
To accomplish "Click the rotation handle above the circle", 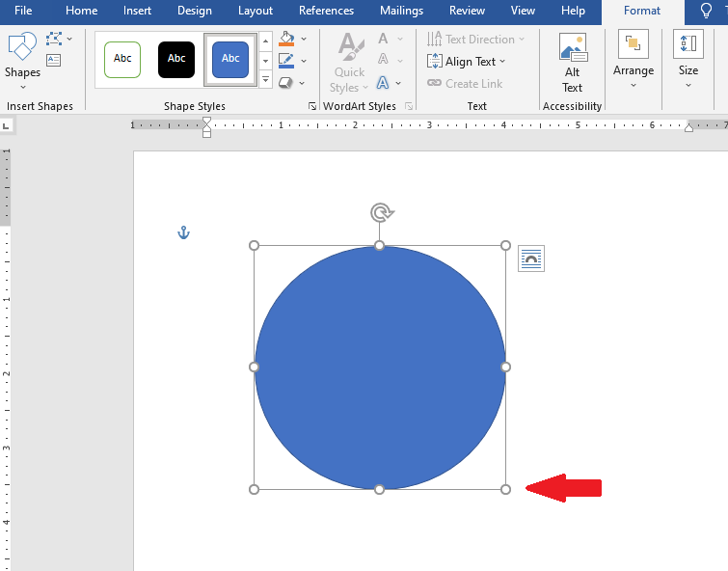I will [381, 212].
